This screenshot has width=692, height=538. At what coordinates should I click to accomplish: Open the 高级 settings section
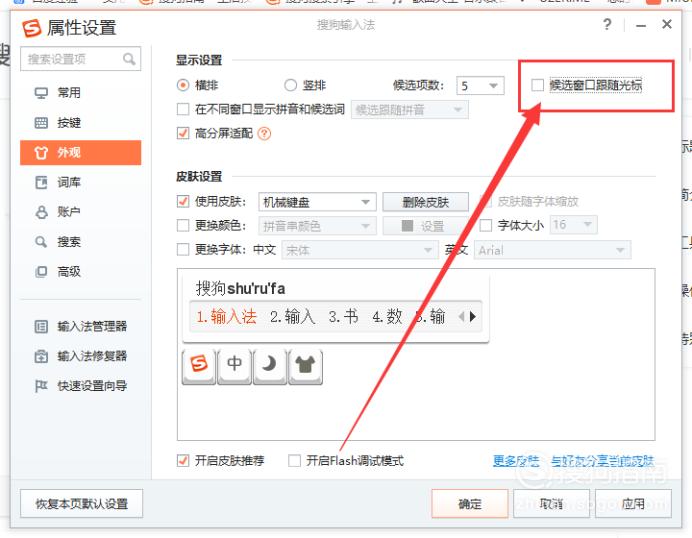click(x=81, y=271)
